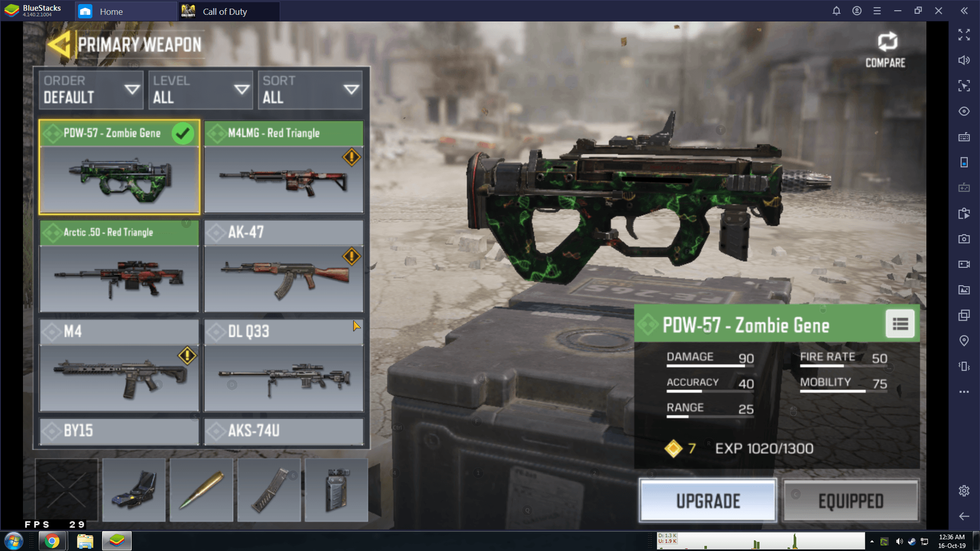This screenshot has height=551, width=980.
Task: Toggle warning indicator on AK-47 card
Action: [x=351, y=256]
